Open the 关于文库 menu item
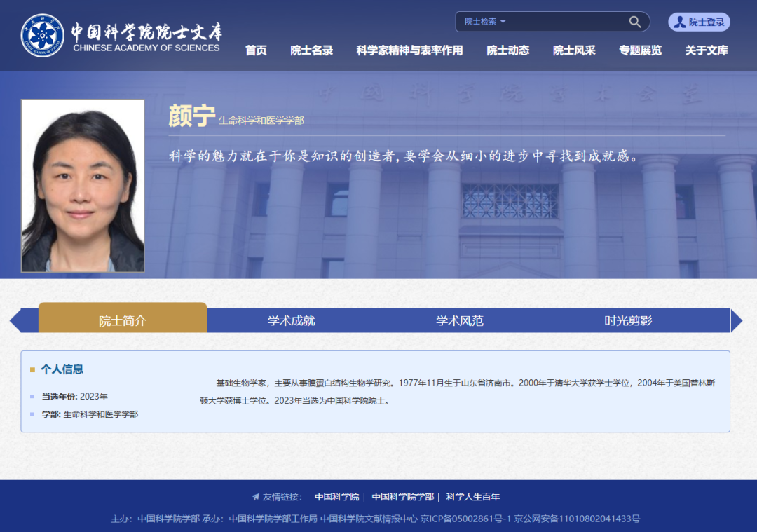The width and height of the screenshot is (757, 532). click(707, 50)
